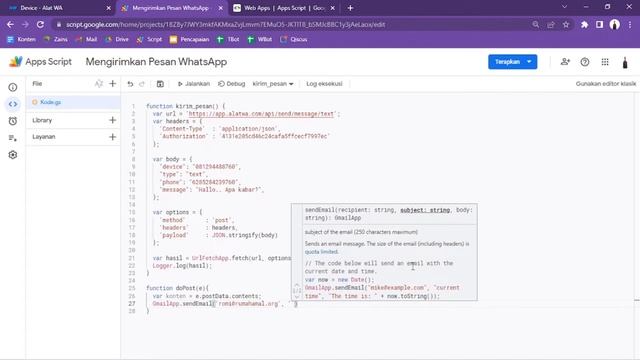This screenshot has height=360, width=640.
Task: Open the Pencapaian bookmark
Action: click(189, 39)
